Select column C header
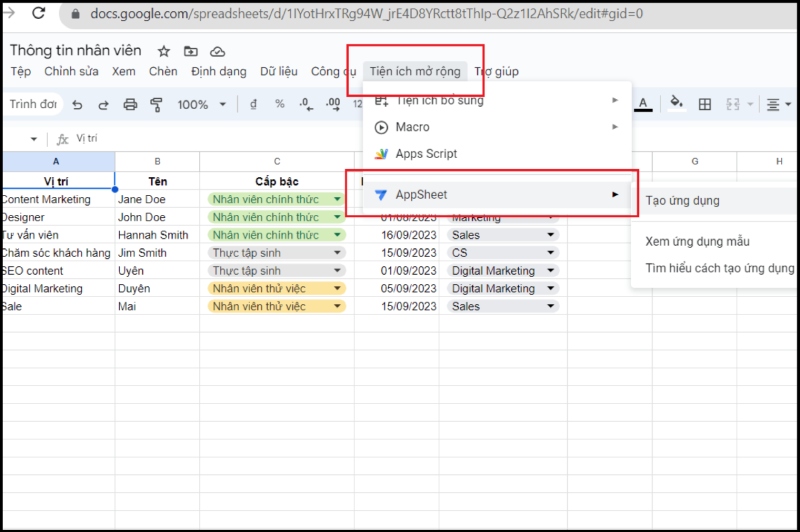The image size is (800, 532). tap(277, 162)
